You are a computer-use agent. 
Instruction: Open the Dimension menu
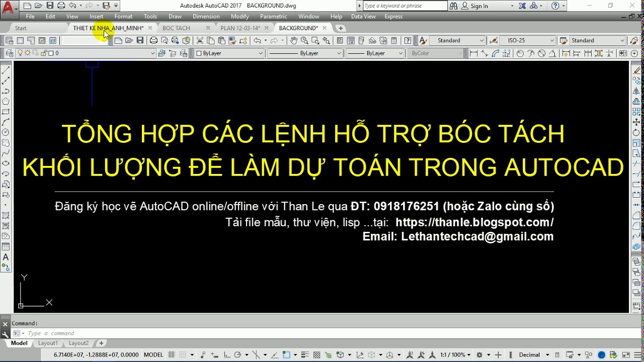[206, 17]
